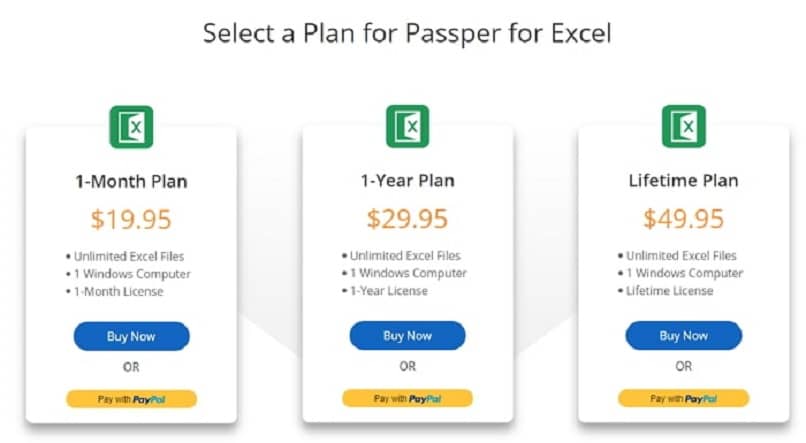Click the 1-Year Plan title
The image size is (806, 443).
pos(407,181)
